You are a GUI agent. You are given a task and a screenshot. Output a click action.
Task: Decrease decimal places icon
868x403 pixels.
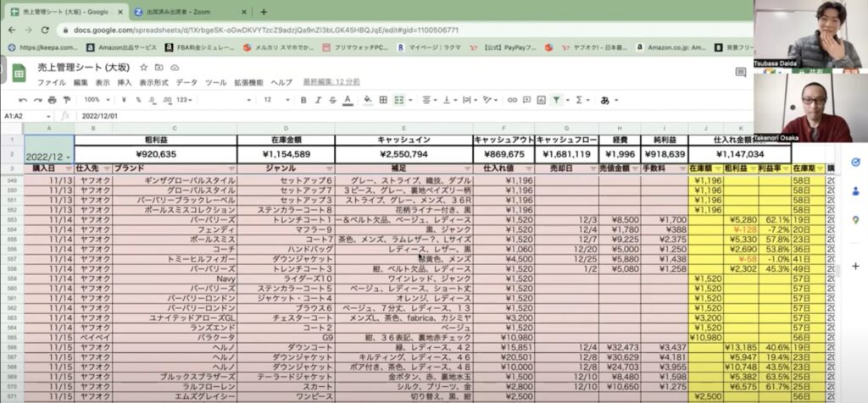[152, 100]
